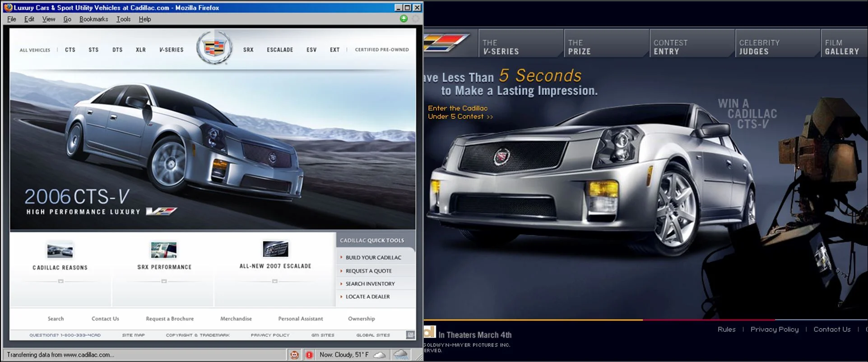
Task: Click the V-Series stripe logo in contest page
Action: pyautogui.click(x=446, y=43)
